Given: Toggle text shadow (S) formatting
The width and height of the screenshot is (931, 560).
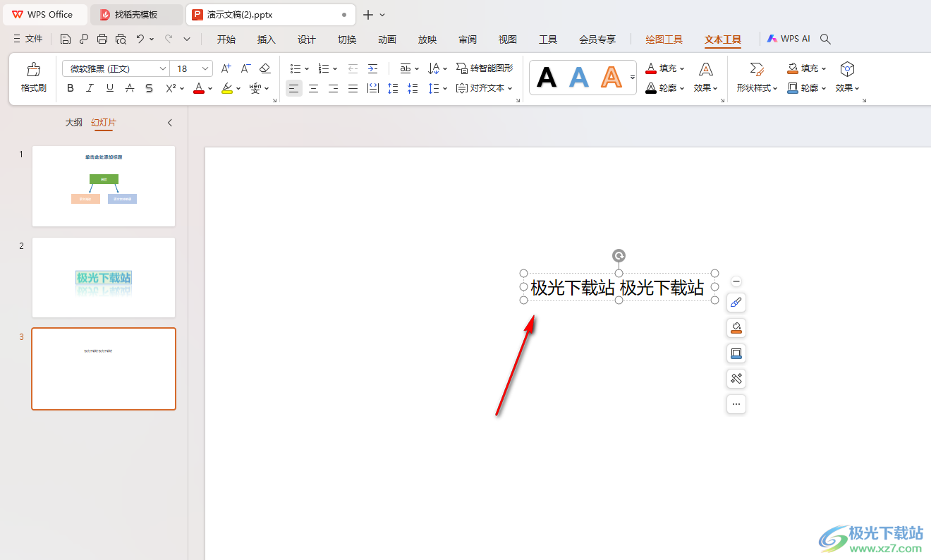Looking at the screenshot, I should coord(149,88).
